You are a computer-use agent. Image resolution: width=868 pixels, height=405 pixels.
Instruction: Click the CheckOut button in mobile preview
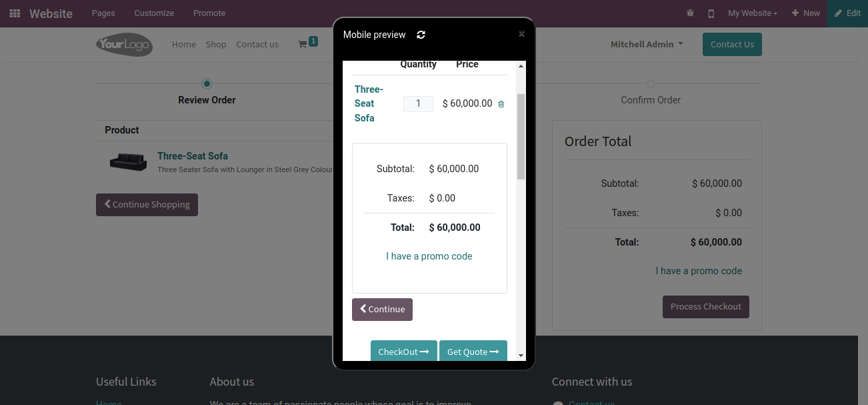coord(403,351)
